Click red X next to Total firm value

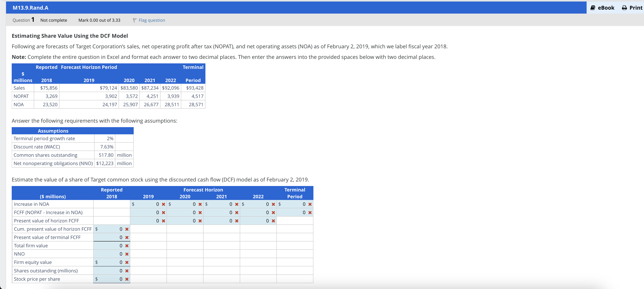pyautogui.click(x=127, y=246)
